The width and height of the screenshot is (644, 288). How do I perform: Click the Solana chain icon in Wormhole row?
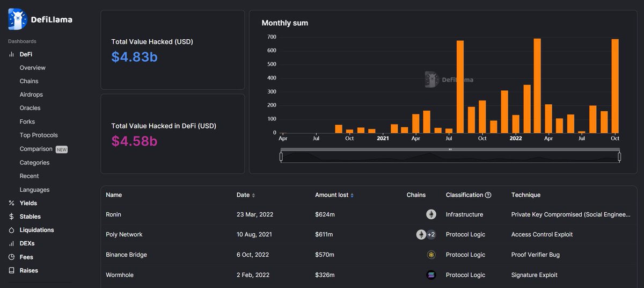(x=431, y=275)
